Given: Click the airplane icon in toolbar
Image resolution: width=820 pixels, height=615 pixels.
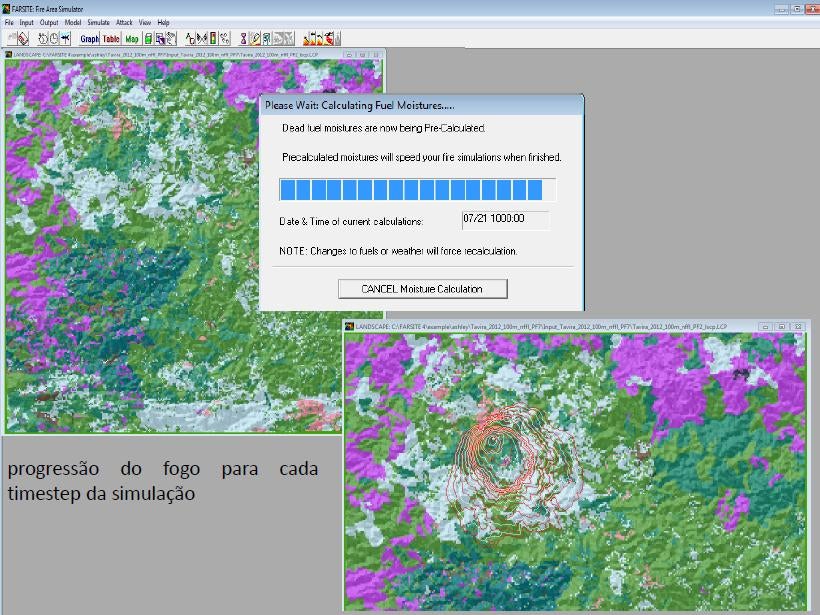Looking at the screenshot, I should [66, 38].
